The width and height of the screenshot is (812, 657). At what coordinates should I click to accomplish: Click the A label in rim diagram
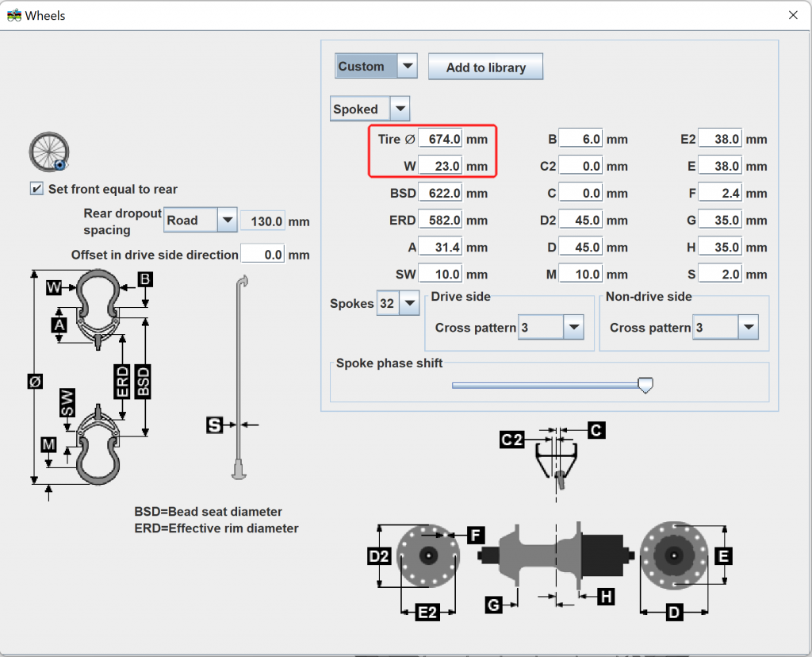tap(59, 325)
